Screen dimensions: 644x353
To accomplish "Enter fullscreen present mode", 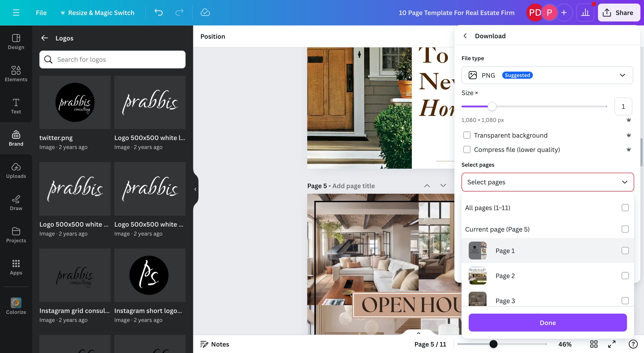I will click(x=612, y=344).
